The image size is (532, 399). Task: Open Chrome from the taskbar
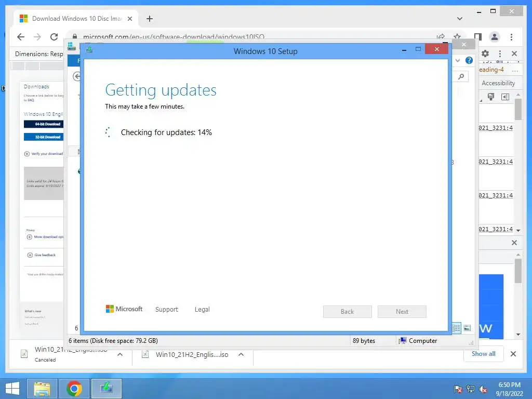pyautogui.click(x=74, y=389)
